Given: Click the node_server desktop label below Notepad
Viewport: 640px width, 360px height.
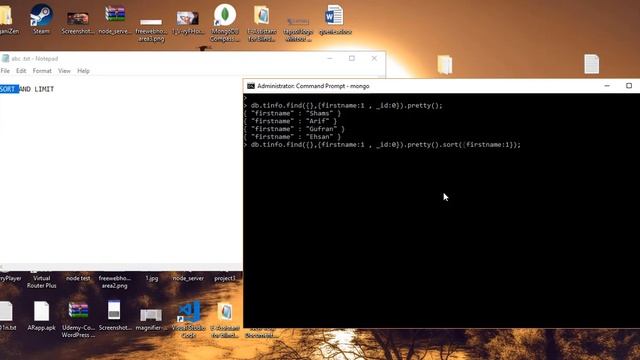Looking at the screenshot, I should coord(188,278).
